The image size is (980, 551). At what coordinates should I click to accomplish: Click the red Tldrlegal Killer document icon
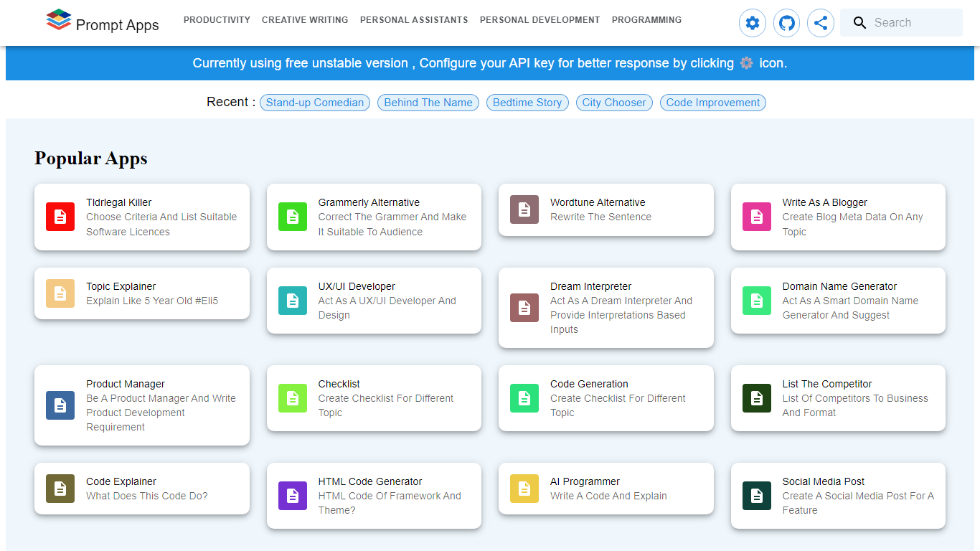(x=60, y=217)
